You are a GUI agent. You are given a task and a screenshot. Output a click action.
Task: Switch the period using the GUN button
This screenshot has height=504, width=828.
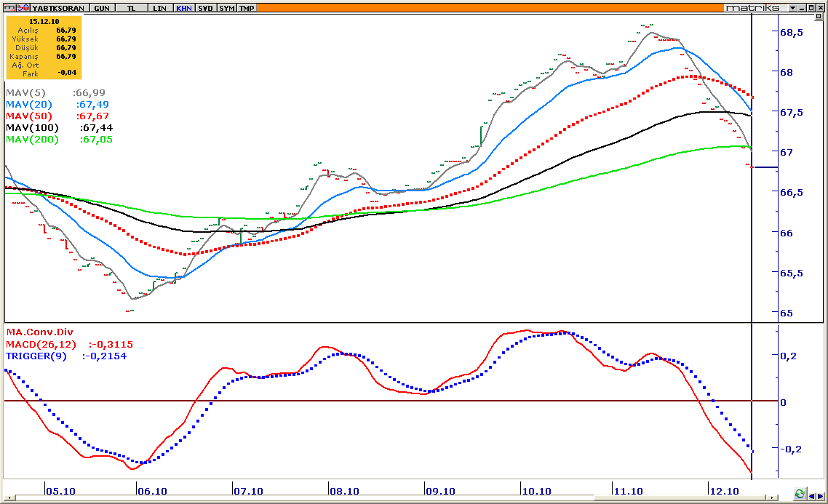pyautogui.click(x=103, y=8)
